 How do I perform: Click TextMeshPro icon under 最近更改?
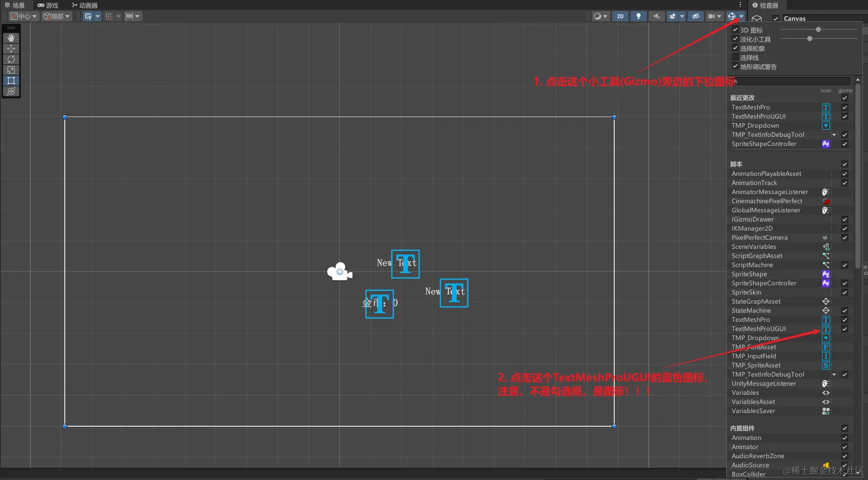click(826, 107)
